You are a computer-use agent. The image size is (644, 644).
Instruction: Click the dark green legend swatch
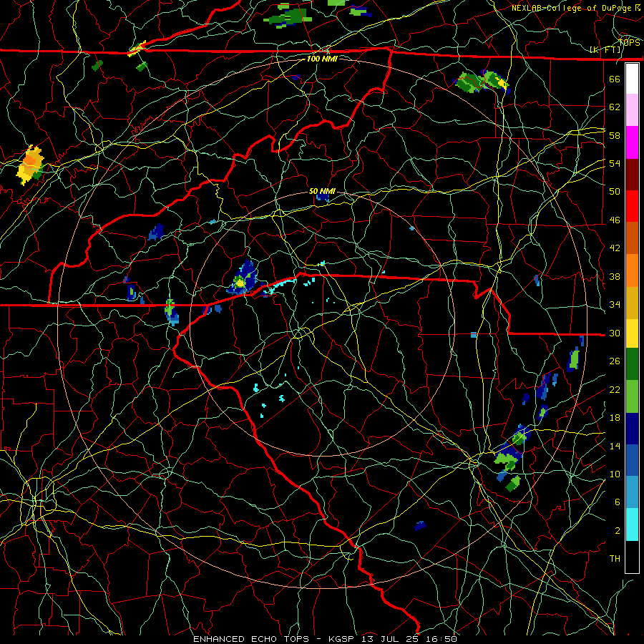pos(632,364)
